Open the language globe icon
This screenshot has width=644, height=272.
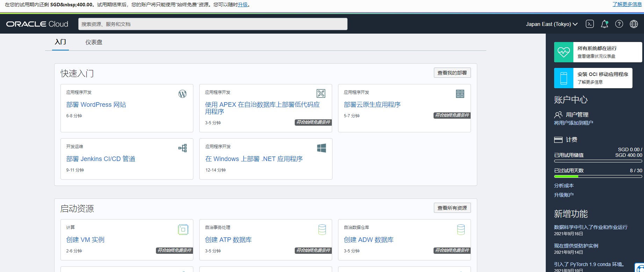634,24
